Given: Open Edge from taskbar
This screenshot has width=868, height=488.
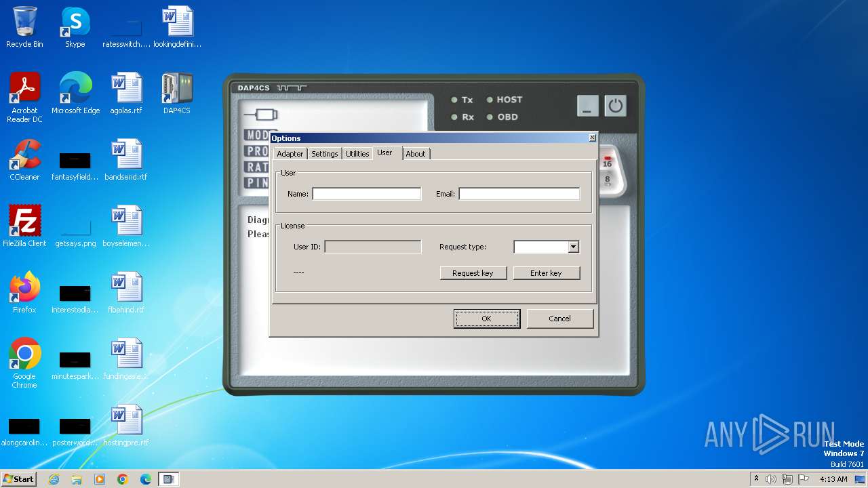Looking at the screenshot, I should point(146,479).
